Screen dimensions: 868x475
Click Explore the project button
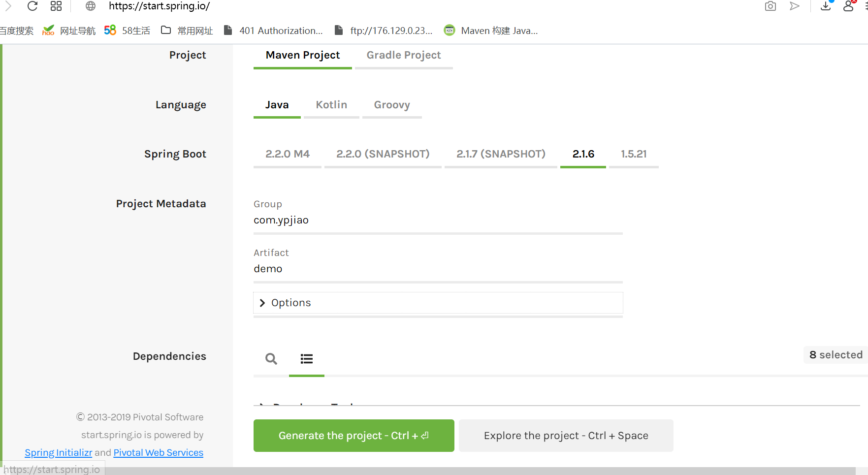566,436
